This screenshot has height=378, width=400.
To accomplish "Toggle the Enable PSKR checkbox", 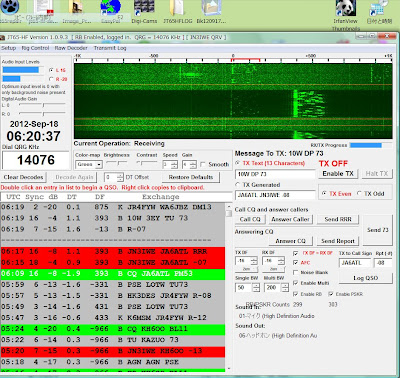I will [x=331, y=294].
